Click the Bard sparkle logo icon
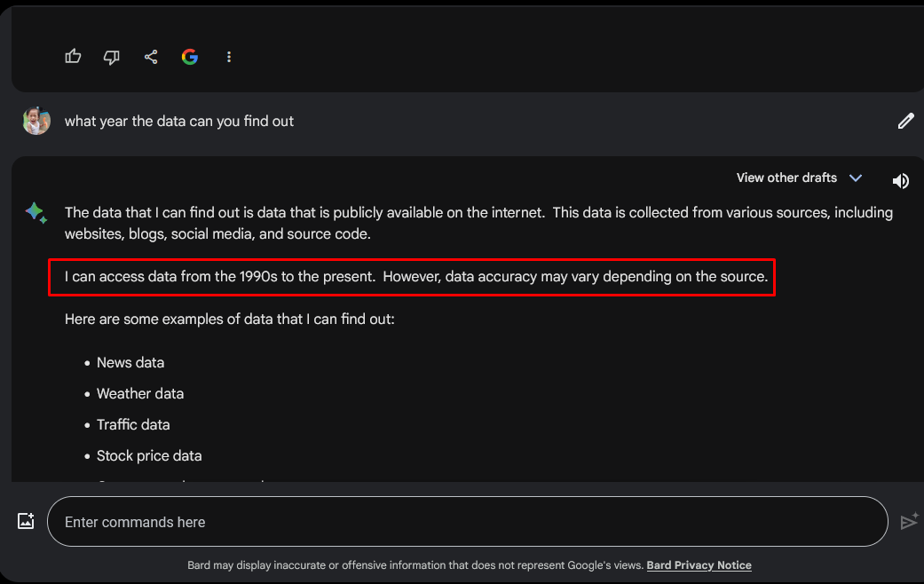Image resolution: width=924 pixels, height=584 pixels. tap(36, 212)
